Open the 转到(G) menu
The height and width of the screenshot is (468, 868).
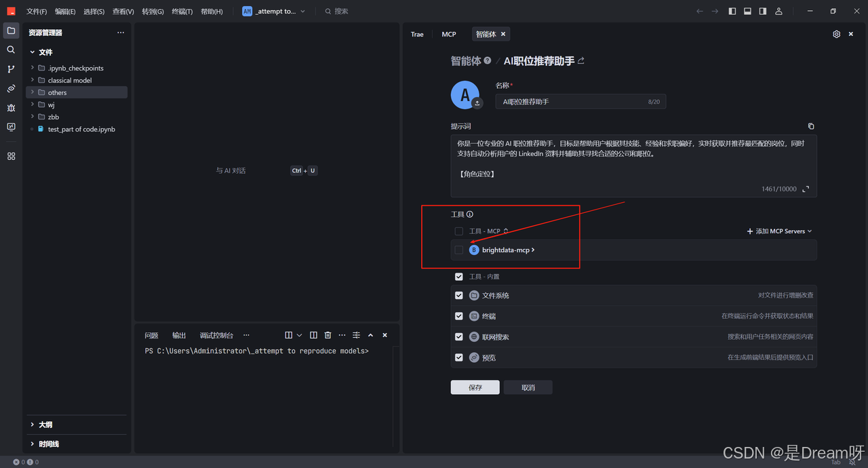point(153,12)
